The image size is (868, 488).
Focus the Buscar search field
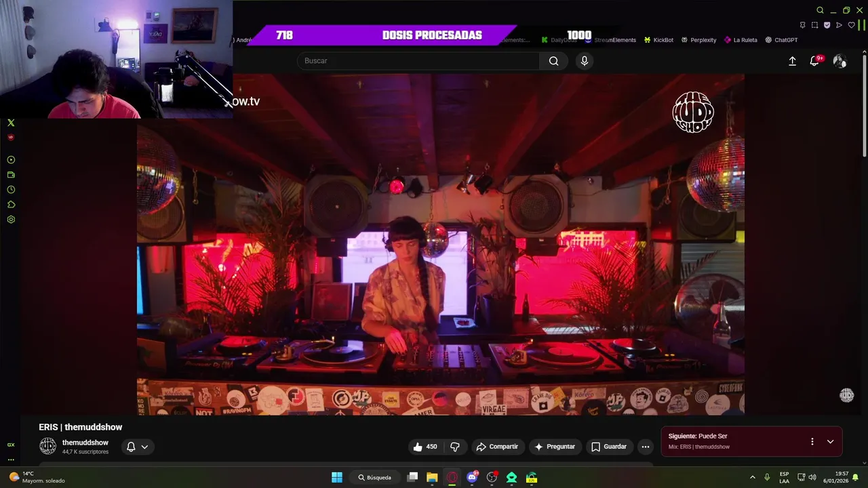coord(418,61)
